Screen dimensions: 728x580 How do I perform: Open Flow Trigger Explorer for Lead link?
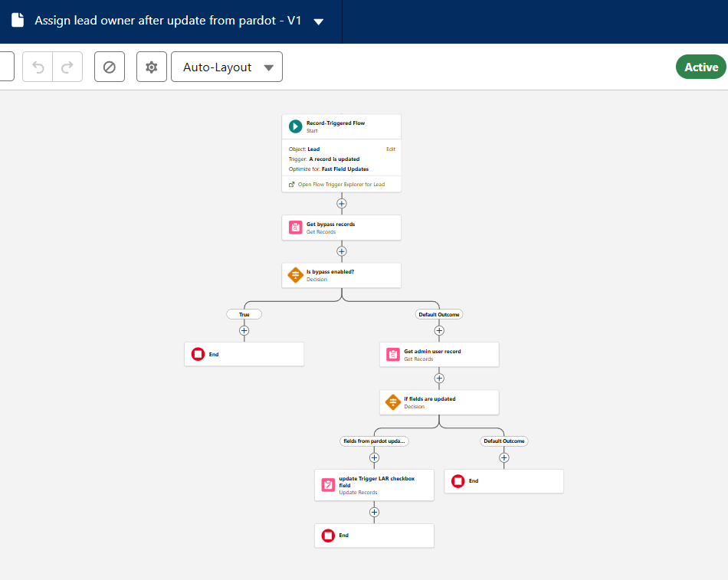pyautogui.click(x=336, y=185)
